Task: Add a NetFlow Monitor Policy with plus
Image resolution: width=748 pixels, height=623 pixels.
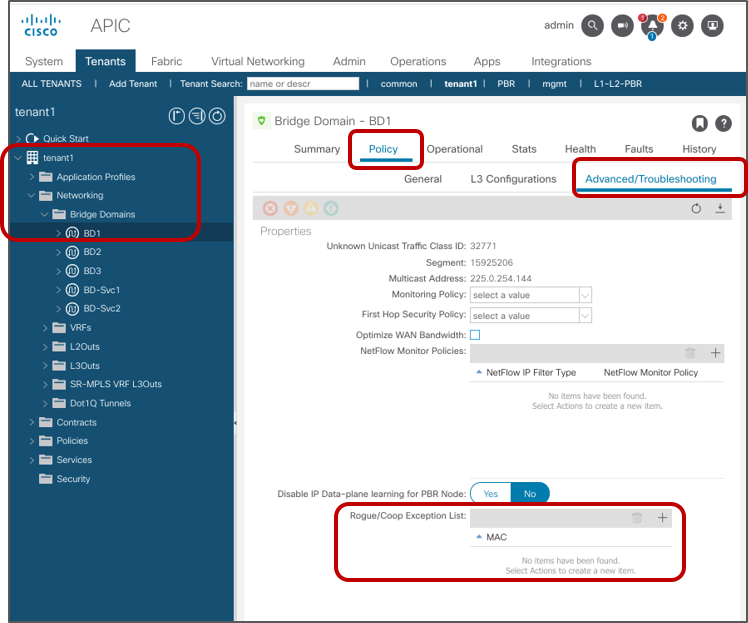Action: click(x=715, y=353)
